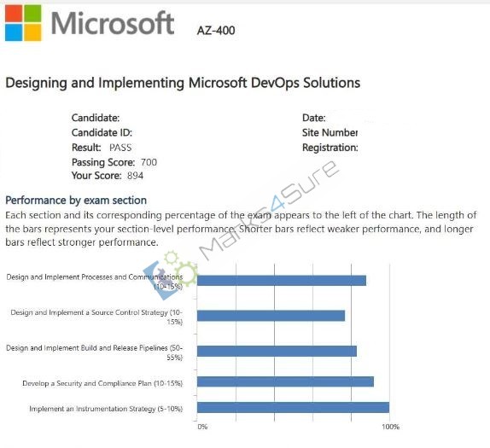
Task: Click the PASS result value
Action: pyautogui.click(x=120, y=148)
